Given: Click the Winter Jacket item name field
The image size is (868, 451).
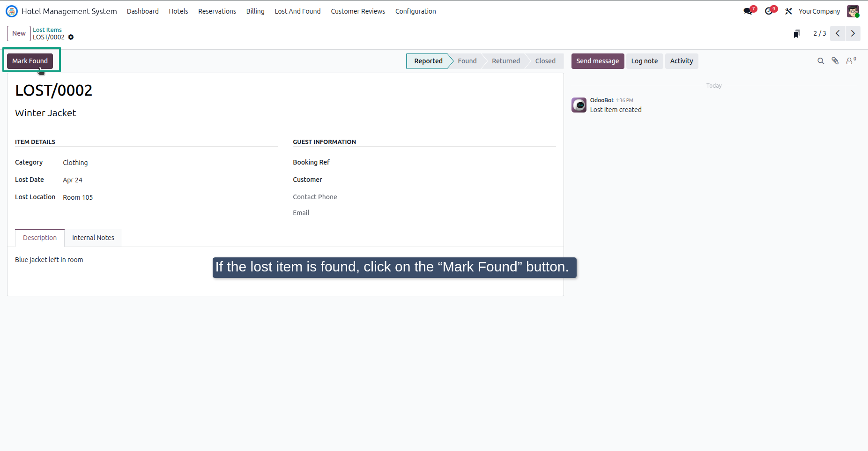Looking at the screenshot, I should [45, 113].
